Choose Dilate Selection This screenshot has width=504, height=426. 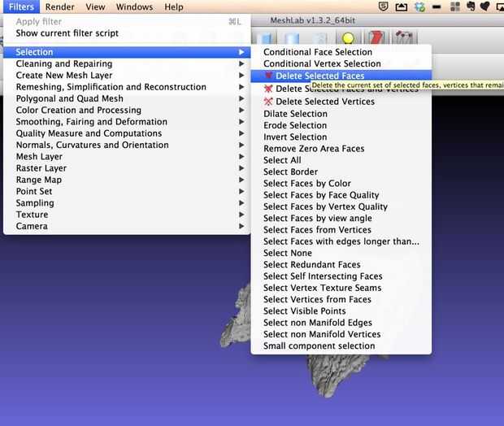[341, 114]
